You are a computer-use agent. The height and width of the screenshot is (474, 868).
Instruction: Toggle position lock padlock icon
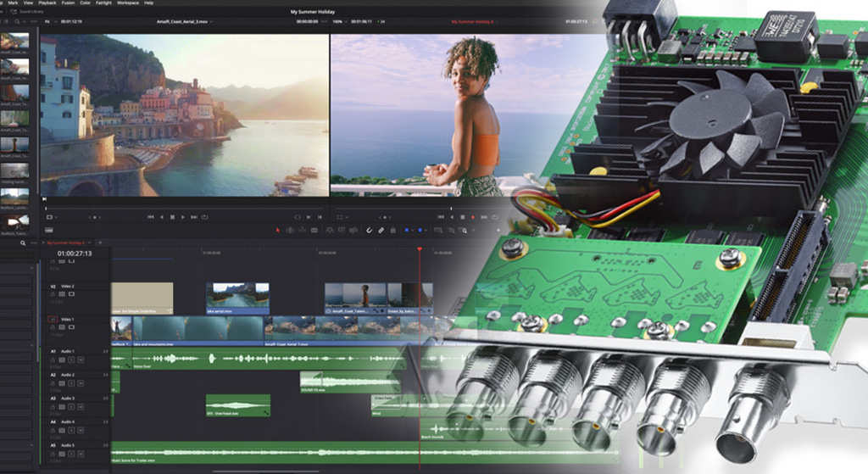tap(393, 230)
